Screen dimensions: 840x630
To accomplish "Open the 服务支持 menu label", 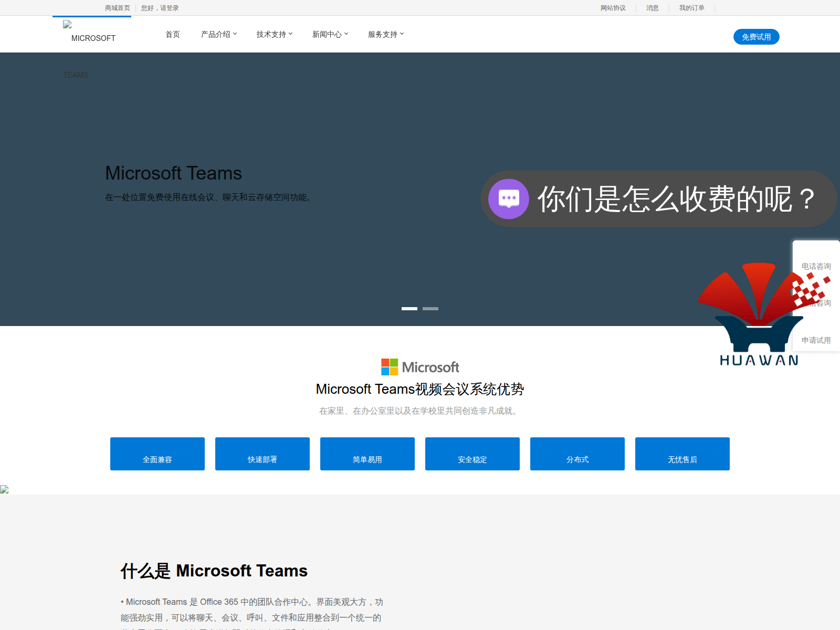I will 382,34.
